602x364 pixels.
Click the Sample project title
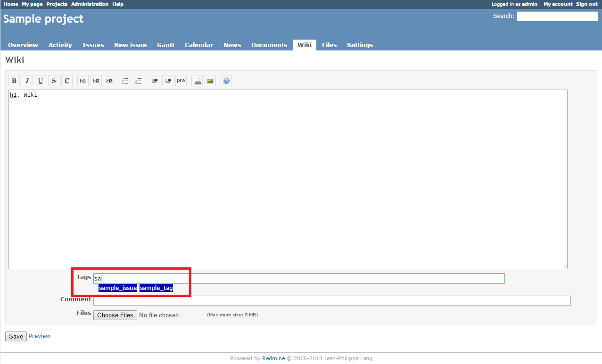click(x=43, y=19)
